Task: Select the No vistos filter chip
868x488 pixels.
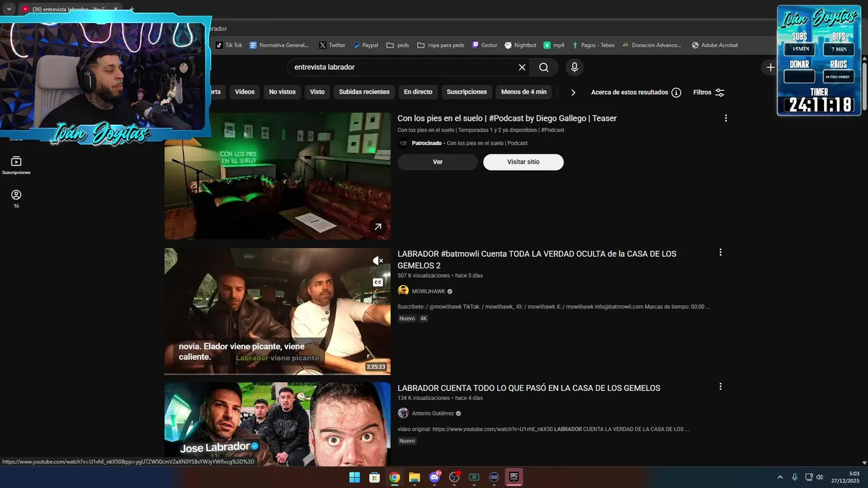Action: click(x=282, y=92)
